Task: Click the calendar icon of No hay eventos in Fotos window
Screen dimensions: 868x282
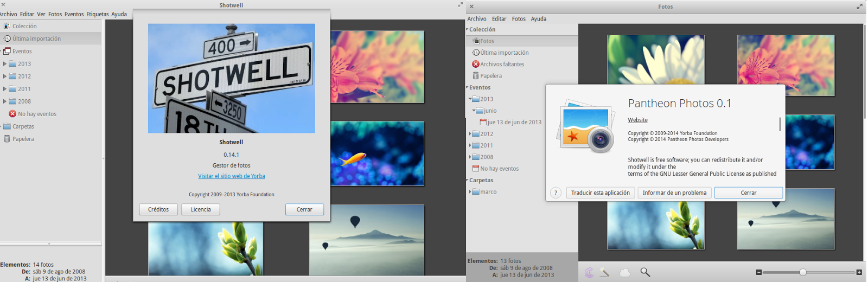Action: click(x=476, y=169)
